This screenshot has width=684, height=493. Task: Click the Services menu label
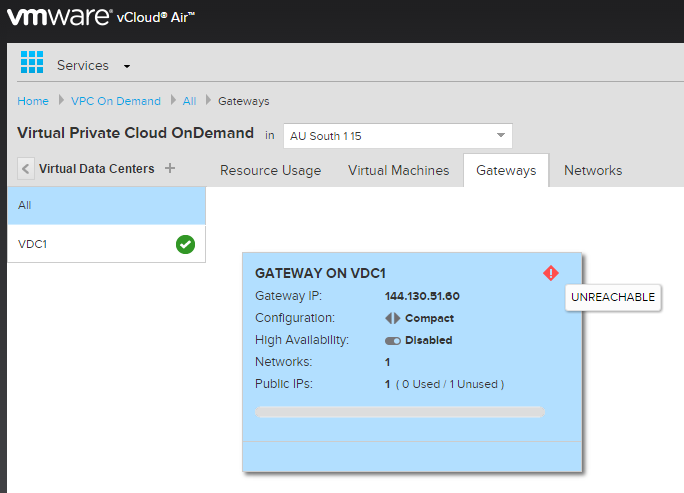[83, 65]
